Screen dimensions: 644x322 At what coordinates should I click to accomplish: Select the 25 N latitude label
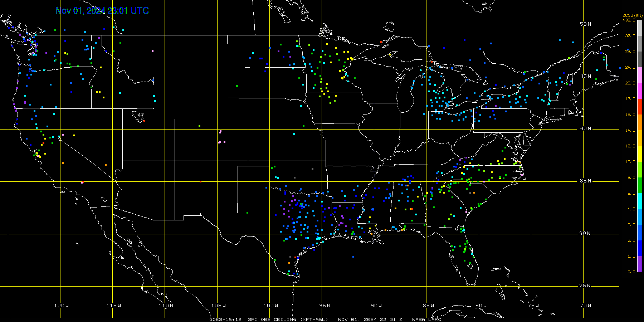coord(586,286)
